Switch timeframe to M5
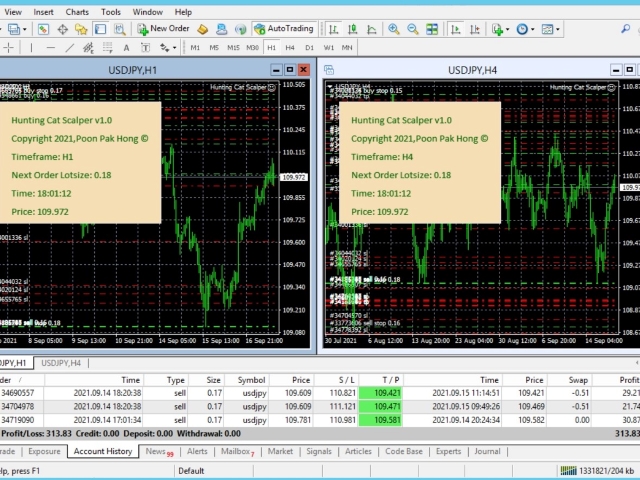This screenshot has height=480, width=640. coord(214,48)
